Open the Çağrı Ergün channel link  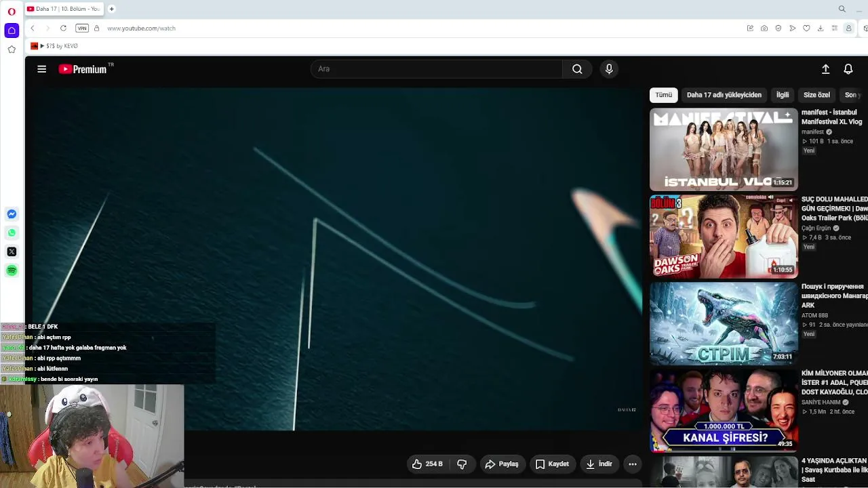tap(816, 228)
